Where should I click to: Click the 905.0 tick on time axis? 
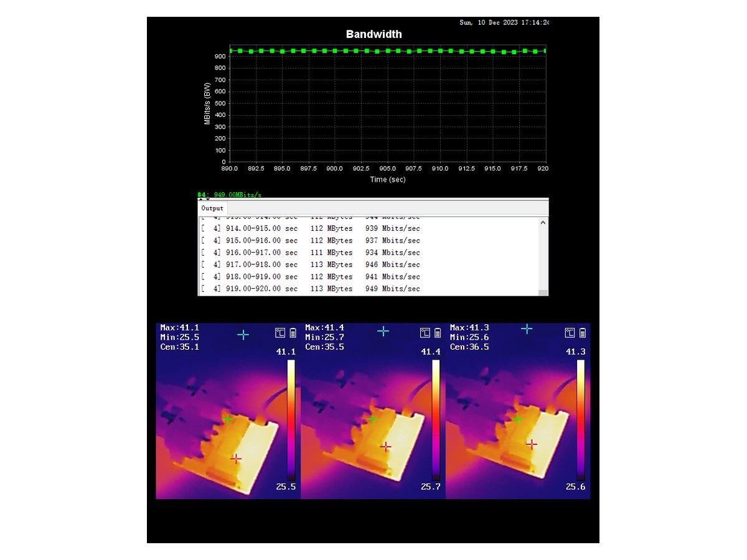(388, 169)
